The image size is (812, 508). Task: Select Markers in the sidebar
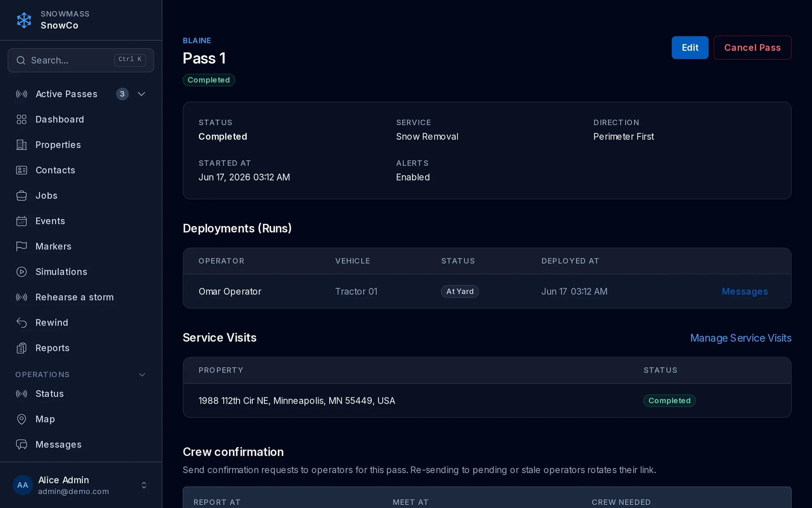(x=81, y=246)
